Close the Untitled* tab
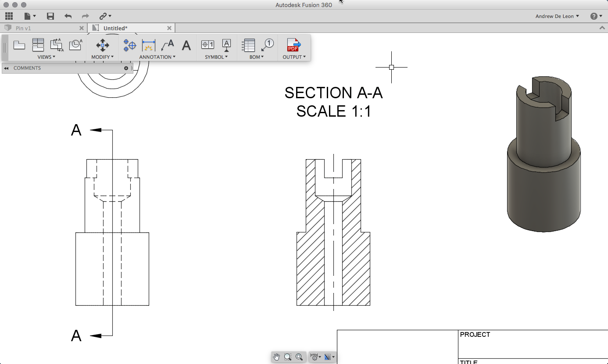608x364 pixels. pyautogui.click(x=169, y=28)
